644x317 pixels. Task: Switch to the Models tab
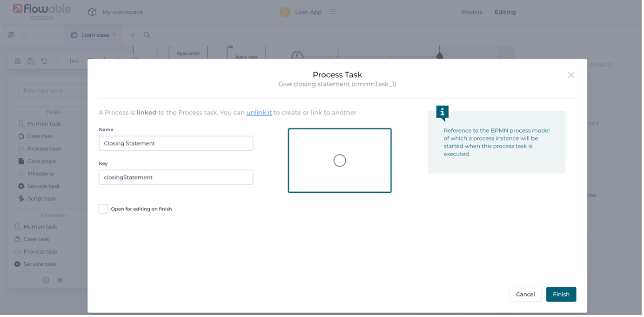tap(471, 12)
